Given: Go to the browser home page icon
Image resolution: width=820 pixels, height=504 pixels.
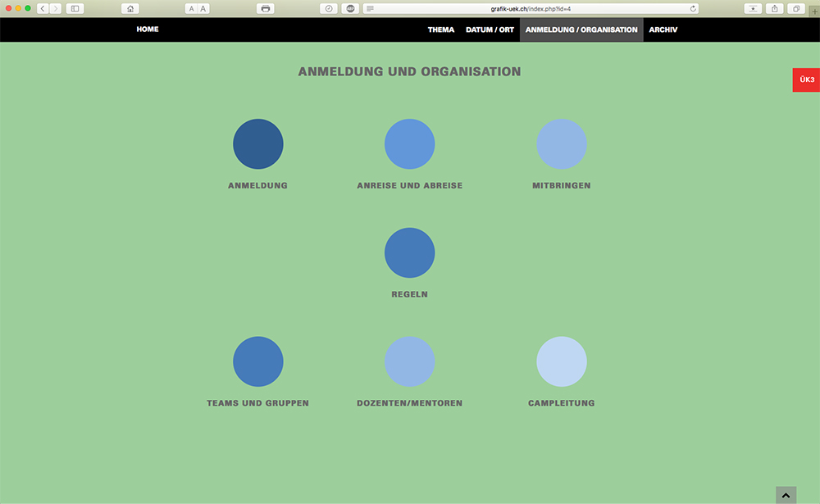Looking at the screenshot, I should (130, 8).
